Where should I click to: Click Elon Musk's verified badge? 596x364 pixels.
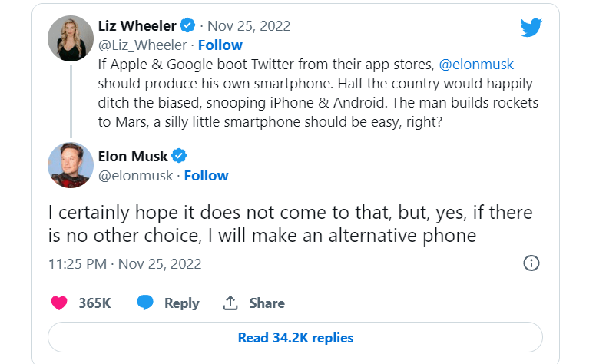pyautogui.click(x=179, y=157)
